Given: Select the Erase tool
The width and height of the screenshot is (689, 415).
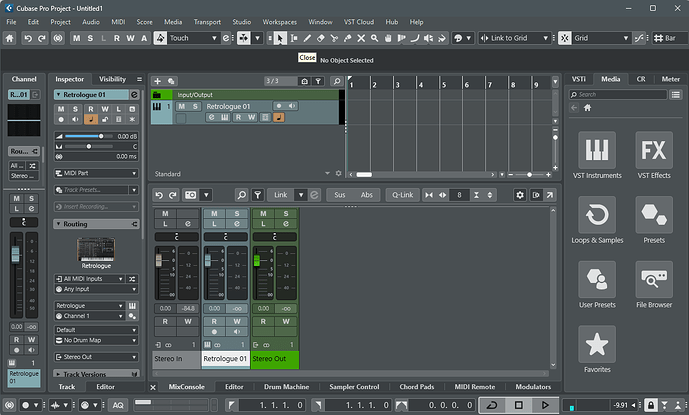Looking at the screenshot, I should coord(321,38).
